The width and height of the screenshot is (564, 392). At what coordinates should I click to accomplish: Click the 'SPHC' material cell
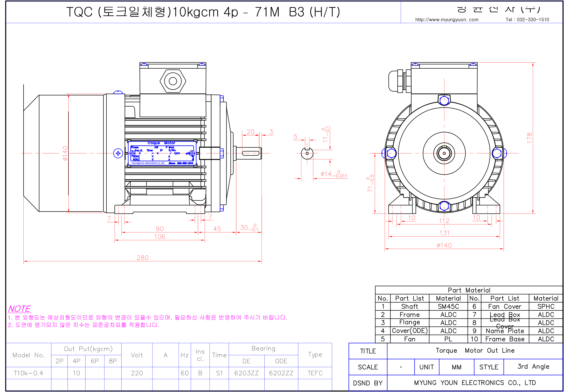pos(546,306)
